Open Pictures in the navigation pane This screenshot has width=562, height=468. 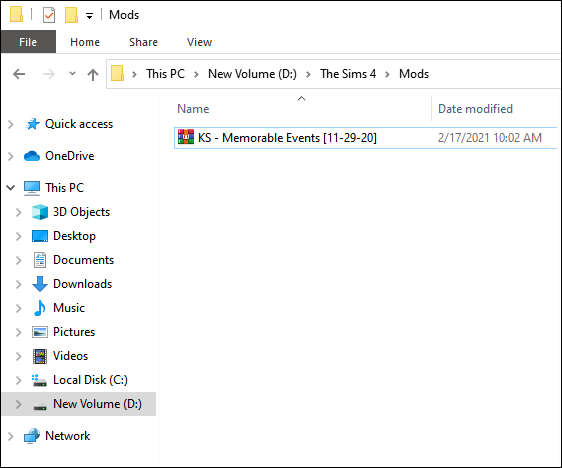click(x=74, y=332)
